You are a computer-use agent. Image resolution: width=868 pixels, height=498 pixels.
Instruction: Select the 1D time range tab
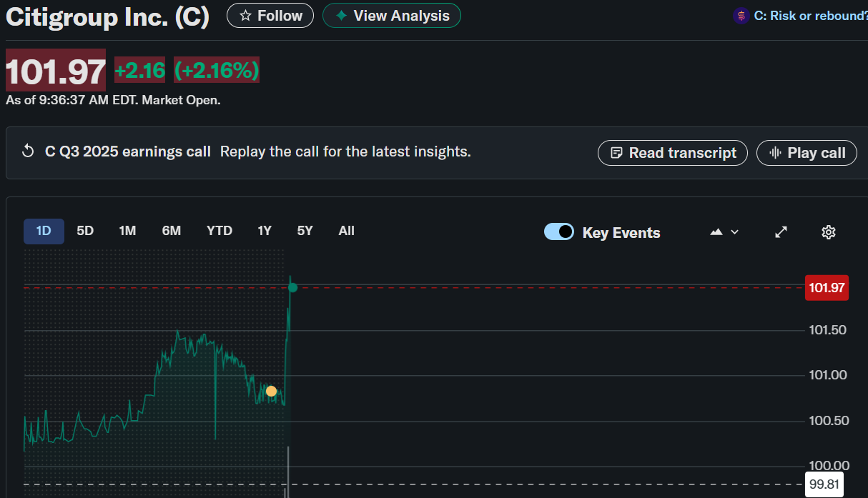tap(44, 231)
